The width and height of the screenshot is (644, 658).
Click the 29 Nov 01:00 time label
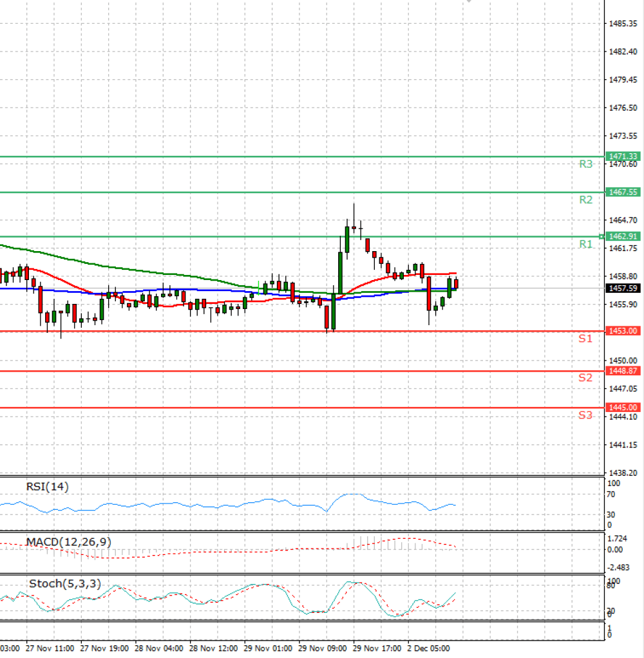tap(269, 648)
